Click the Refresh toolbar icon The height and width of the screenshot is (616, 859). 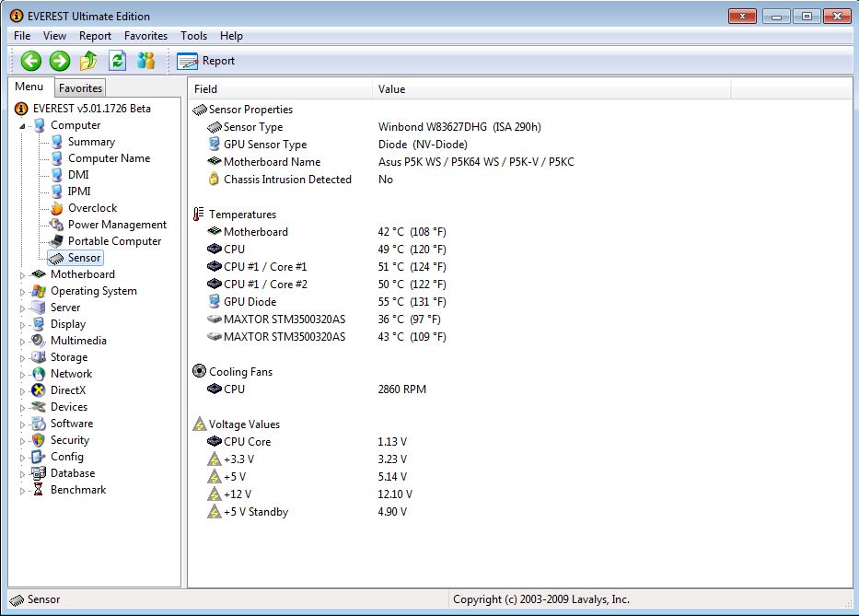(117, 61)
